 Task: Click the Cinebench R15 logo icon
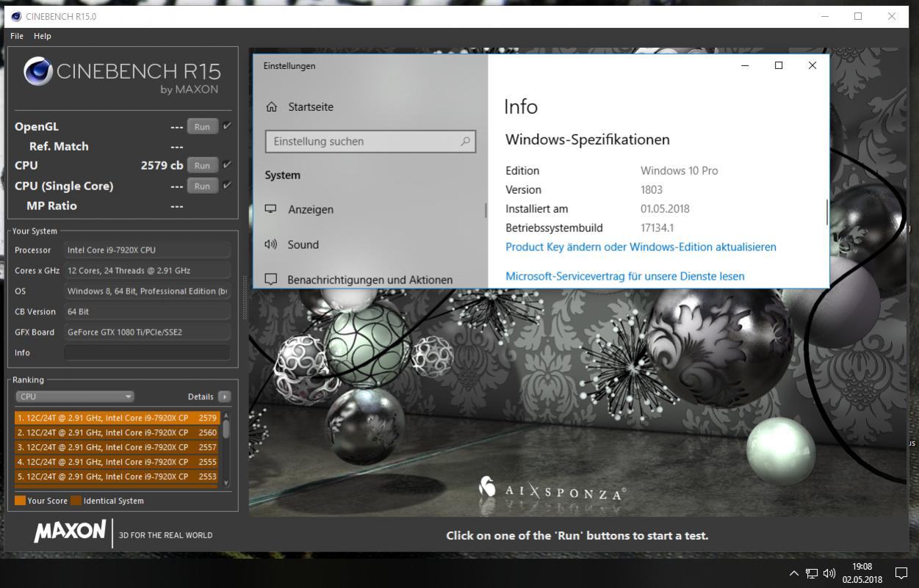click(x=37, y=71)
